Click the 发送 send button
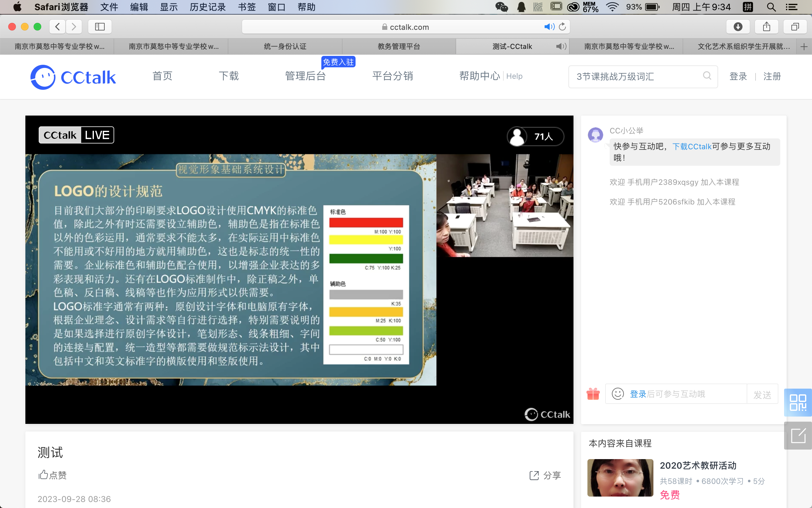 [x=762, y=394]
